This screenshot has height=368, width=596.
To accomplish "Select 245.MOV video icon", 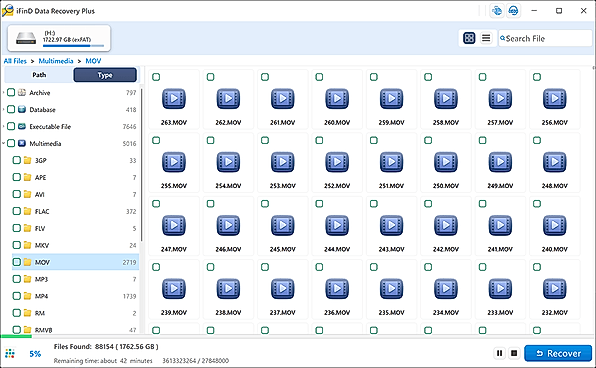I will point(282,225).
